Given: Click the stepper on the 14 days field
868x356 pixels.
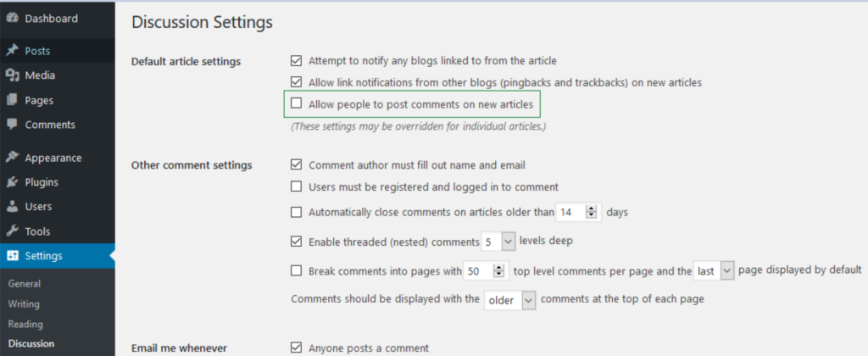Looking at the screenshot, I should click(592, 212).
